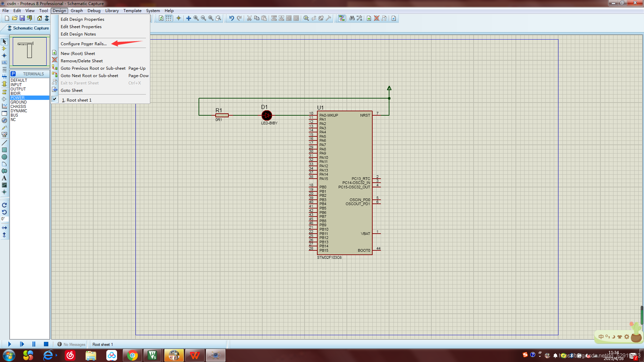Select the Component mode tool
This screenshot has height=362, width=644.
(x=4, y=49)
